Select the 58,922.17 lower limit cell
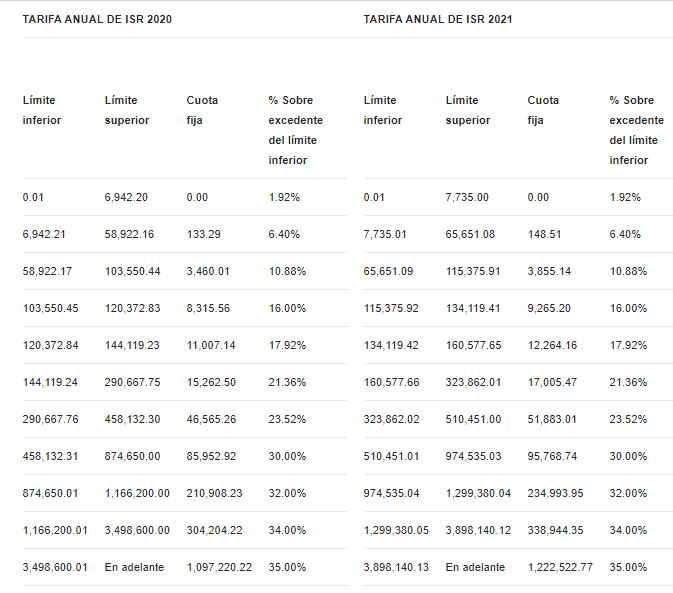The image size is (673, 593). point(47,271)
